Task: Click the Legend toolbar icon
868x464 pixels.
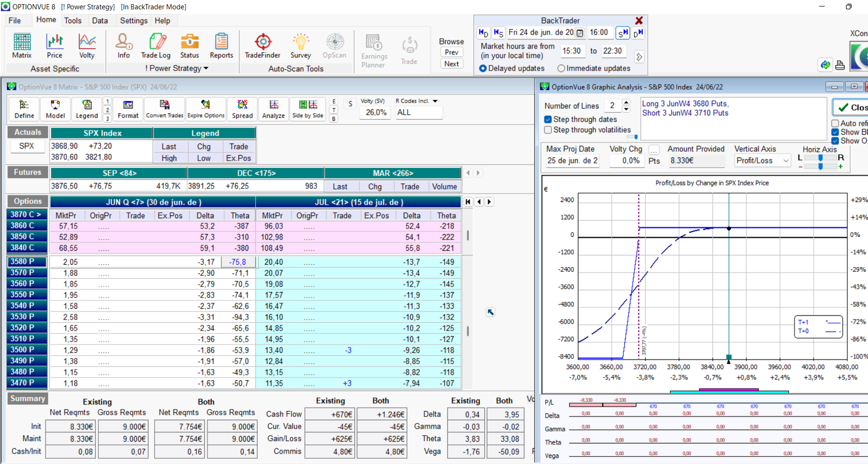Action: [86, 109]
